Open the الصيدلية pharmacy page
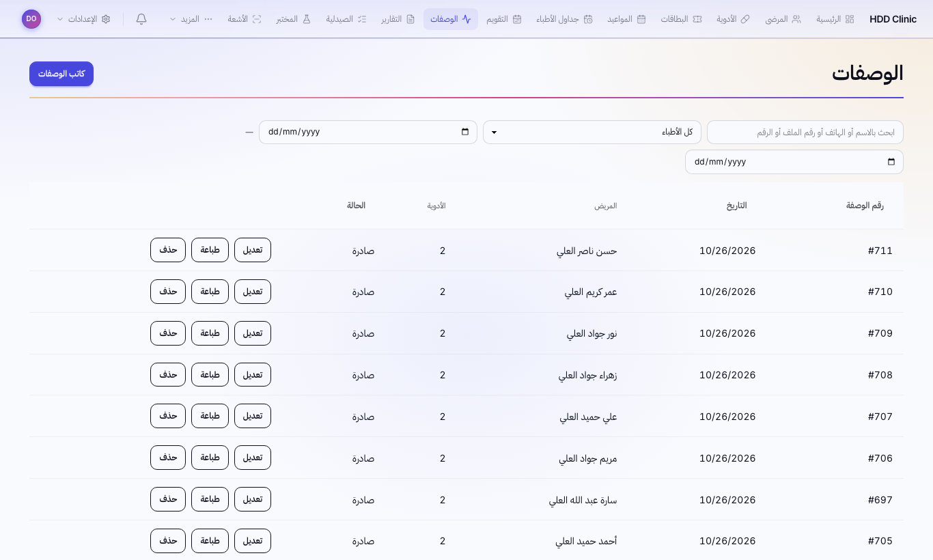This screenshot has width=933, height=560. point(346,19)
